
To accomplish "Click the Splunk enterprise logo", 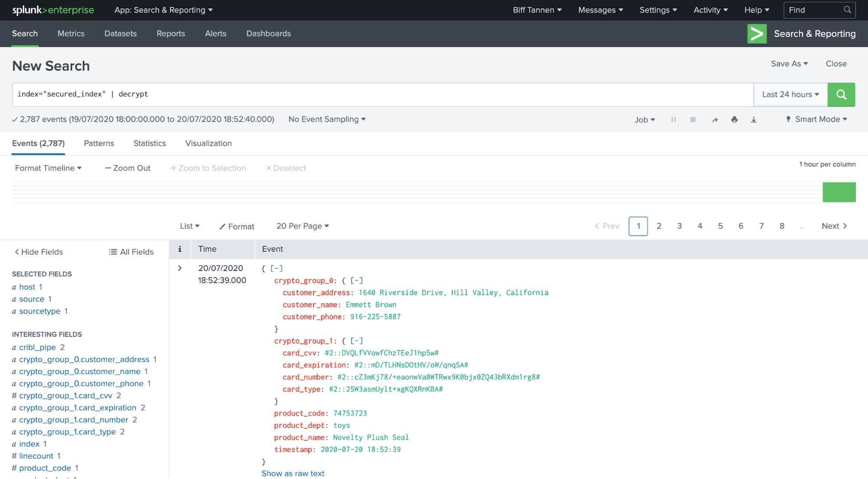I will click(53, 10).
